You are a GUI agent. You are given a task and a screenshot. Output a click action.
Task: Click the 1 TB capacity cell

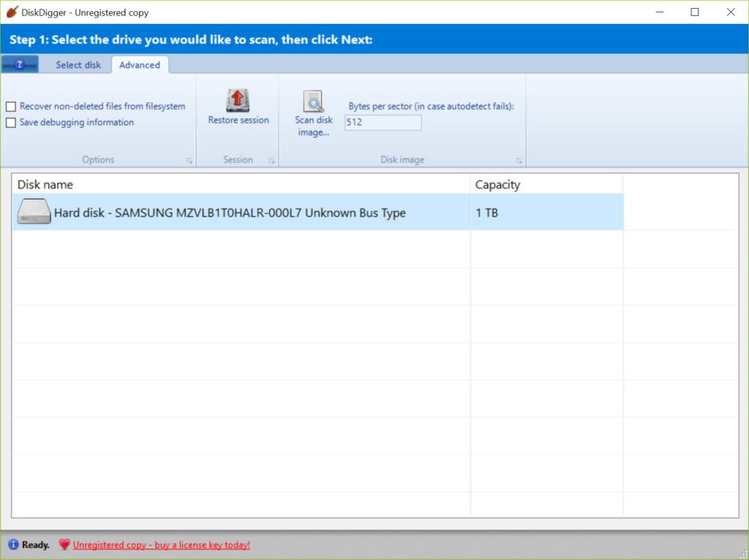tap(546, 213)
